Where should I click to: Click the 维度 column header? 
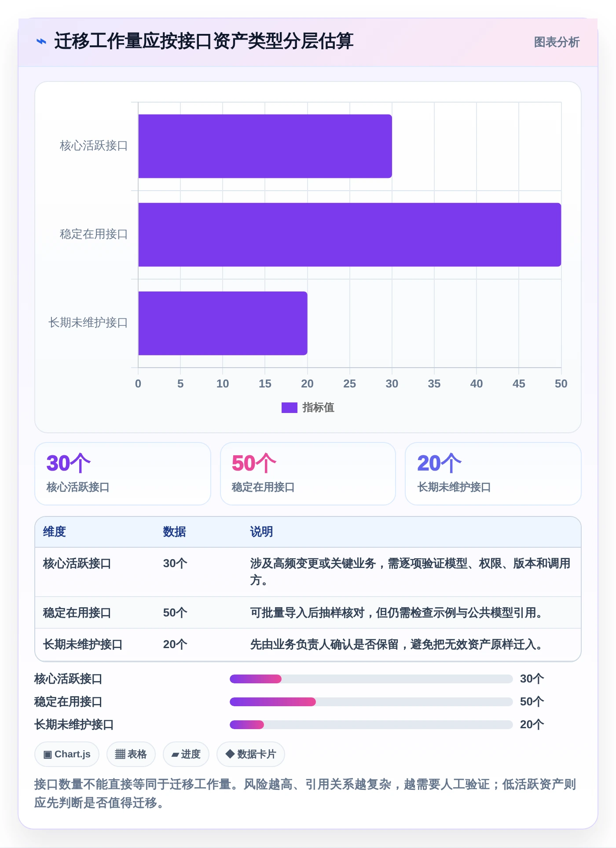[x=55, y=532]
